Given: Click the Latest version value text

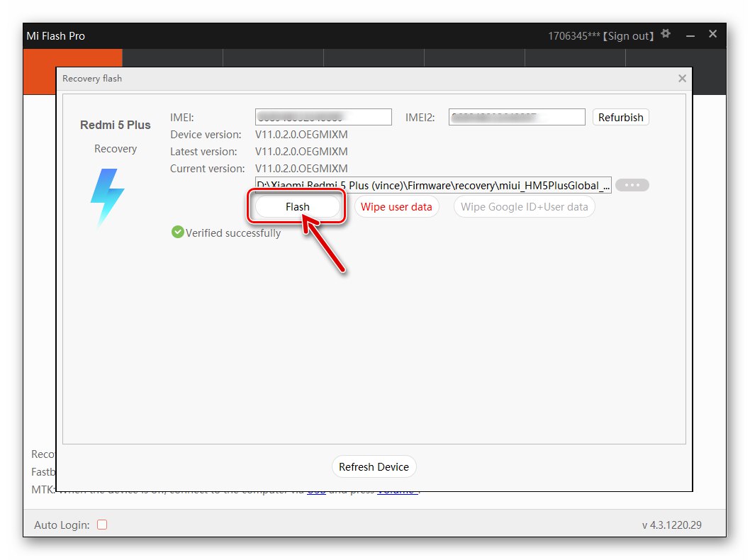Looking at the screenshot, I should click(x=301, y=152).
